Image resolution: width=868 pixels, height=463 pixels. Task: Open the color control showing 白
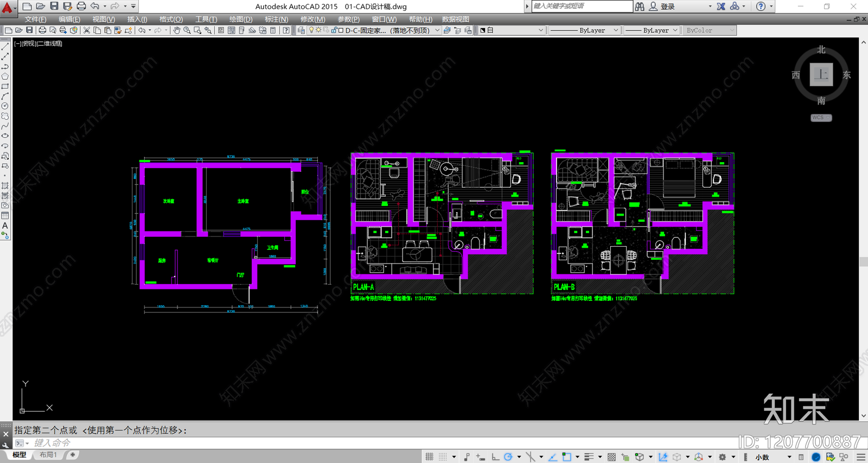pos(512,30)
